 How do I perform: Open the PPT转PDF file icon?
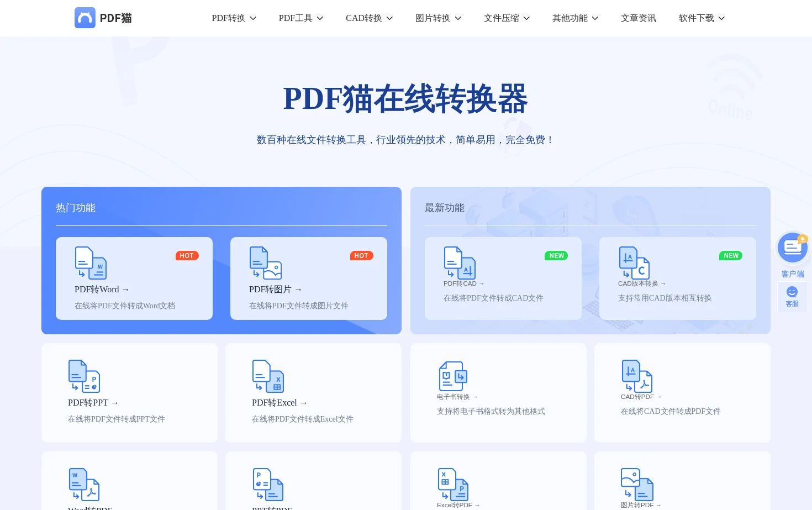(268, 485)
